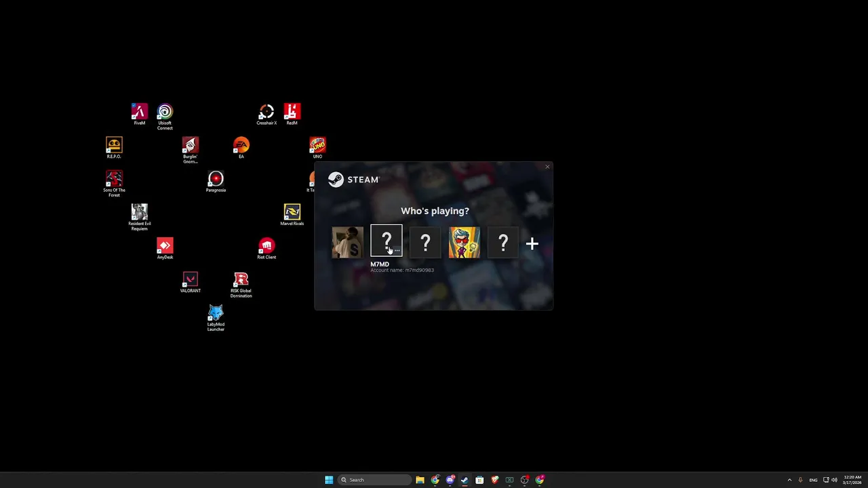Select the Paragnosia desktop shortcut
This screenshot has width=868, height=488.
click(x=216, y=182)
